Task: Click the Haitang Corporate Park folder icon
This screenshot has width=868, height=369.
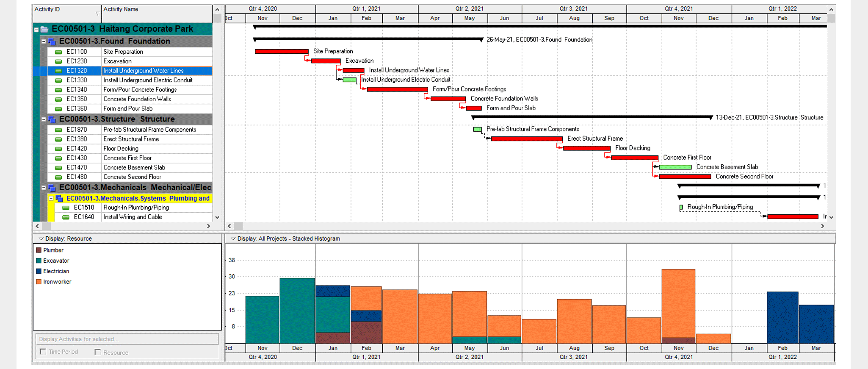Action: (44, 29)
